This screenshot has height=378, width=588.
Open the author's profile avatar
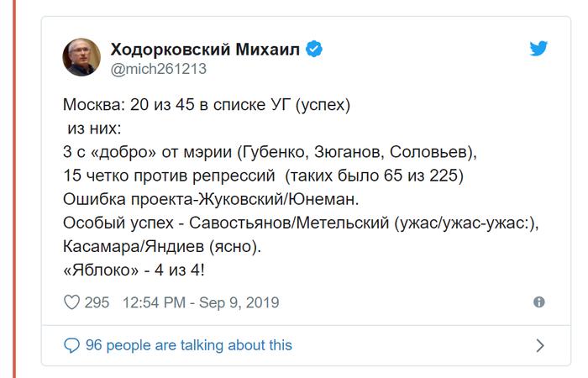coord(83,58)
